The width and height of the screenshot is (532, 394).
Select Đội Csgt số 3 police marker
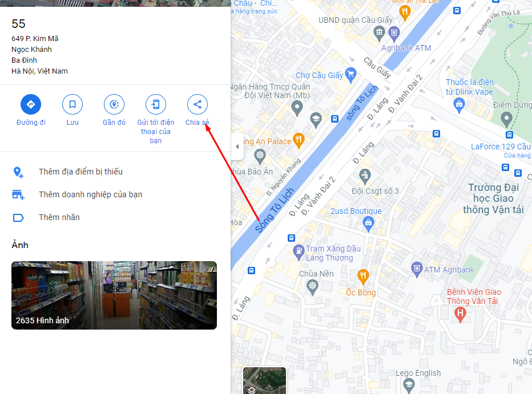click(365, 176)
